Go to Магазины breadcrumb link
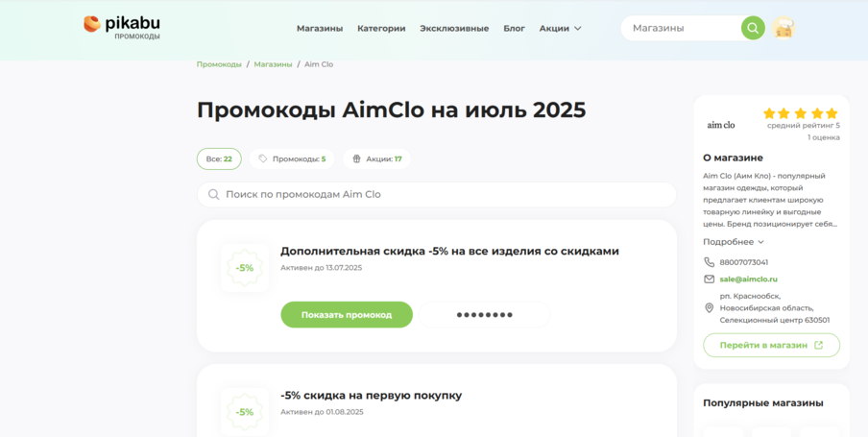This screenshot has width=868, height=437. click(273, 64)
